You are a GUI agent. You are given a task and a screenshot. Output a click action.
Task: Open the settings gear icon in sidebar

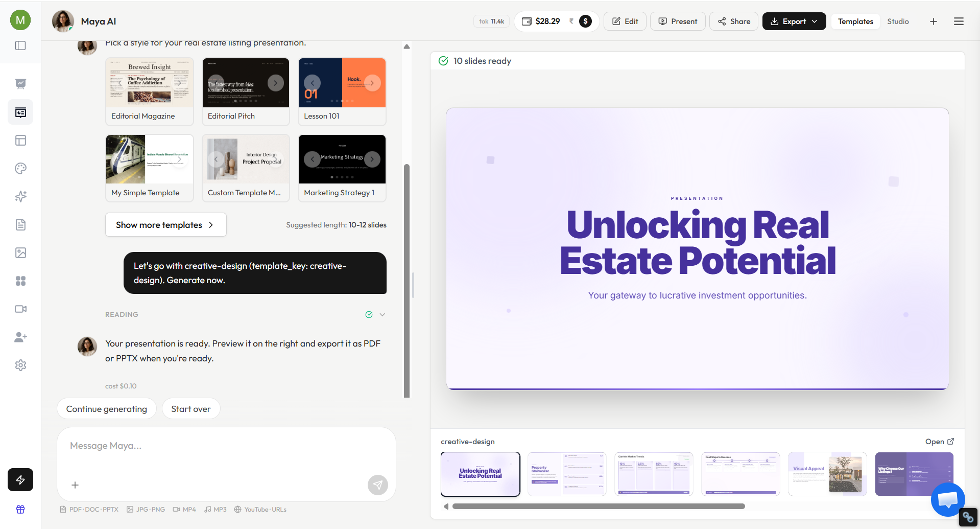coord(20,365)
